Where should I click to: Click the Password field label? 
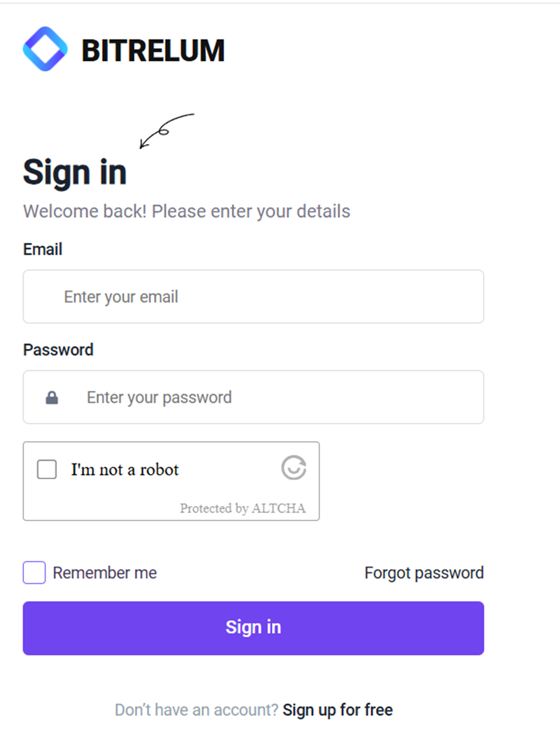(x=58, y=350)
